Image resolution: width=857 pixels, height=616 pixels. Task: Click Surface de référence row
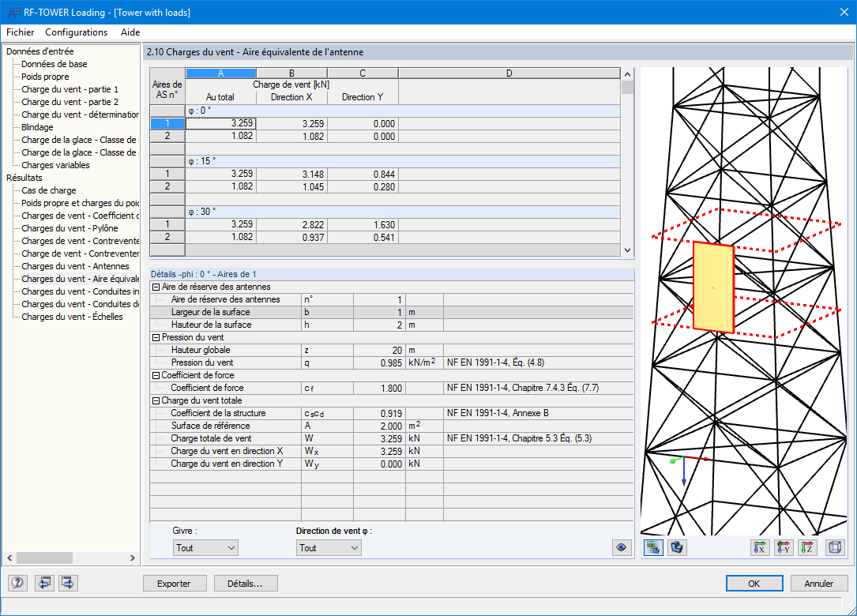[x=391, y=426]
